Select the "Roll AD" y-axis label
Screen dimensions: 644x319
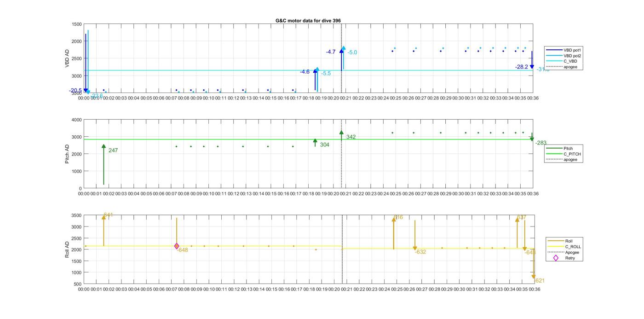[67, 249]
